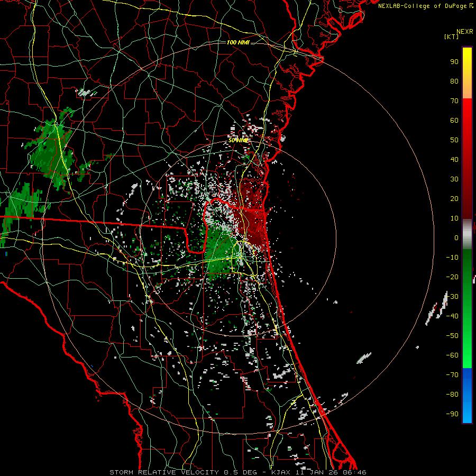Click the -10 knot scale label
476x476 pixels.
coord(452,258)
